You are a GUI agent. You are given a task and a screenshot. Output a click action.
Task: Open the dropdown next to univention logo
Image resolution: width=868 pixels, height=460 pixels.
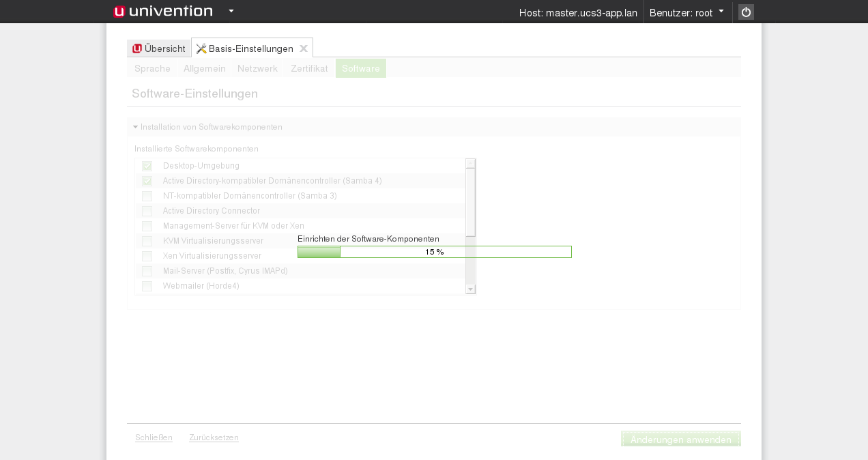[231, 12]
